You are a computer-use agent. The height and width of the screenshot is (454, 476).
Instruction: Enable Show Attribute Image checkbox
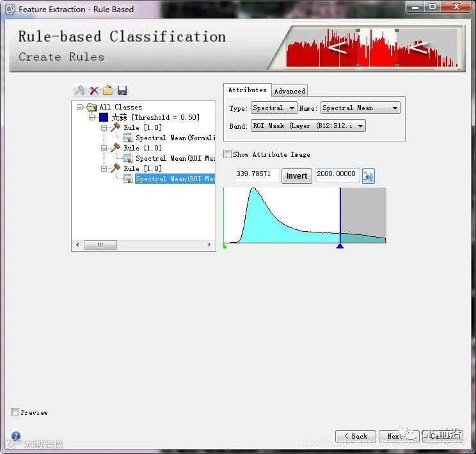227,154
